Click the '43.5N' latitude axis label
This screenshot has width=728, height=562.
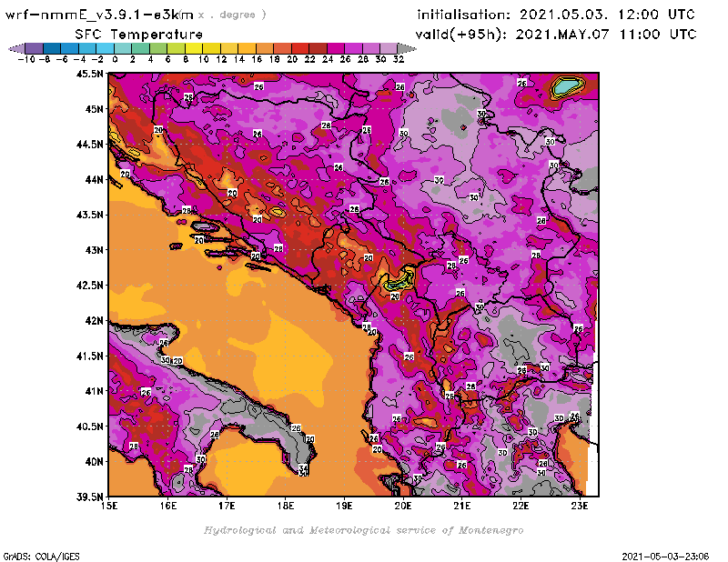coord(89,215)
